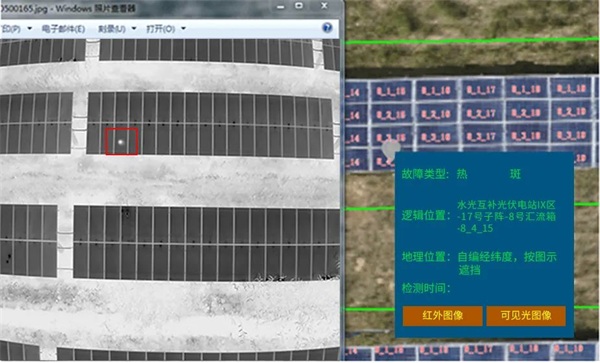Click panel label 8_3_18 on map

(x=526, y=136)
